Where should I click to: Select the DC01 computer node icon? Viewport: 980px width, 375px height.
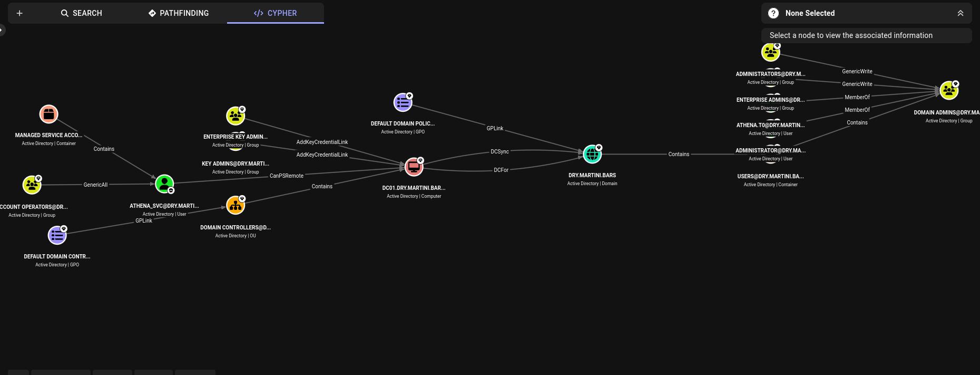pyautogui.click(x=414, y=167)
